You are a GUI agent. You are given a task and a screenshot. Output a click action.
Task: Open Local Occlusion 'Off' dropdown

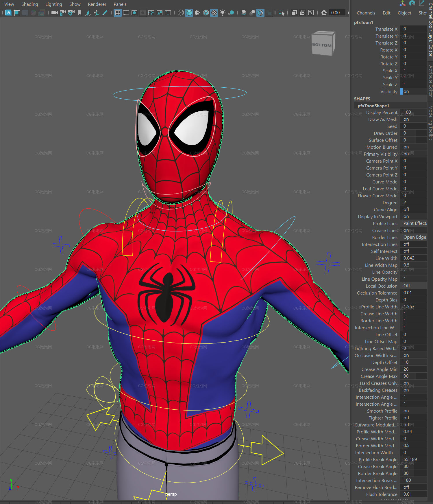(x=413, y=286)
